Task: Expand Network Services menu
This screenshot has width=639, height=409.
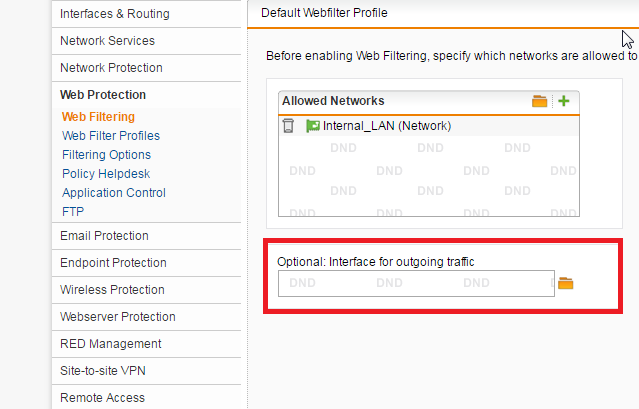Action: 146,41
